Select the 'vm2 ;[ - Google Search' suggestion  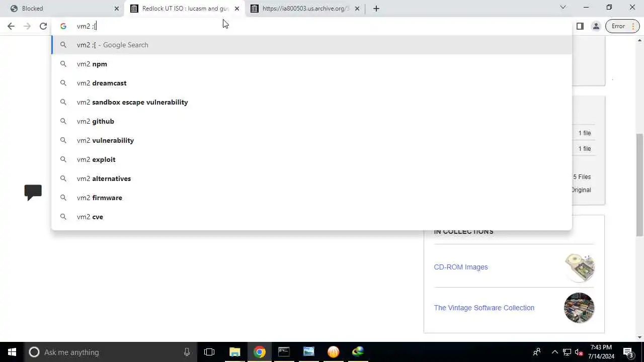point(311,45)
